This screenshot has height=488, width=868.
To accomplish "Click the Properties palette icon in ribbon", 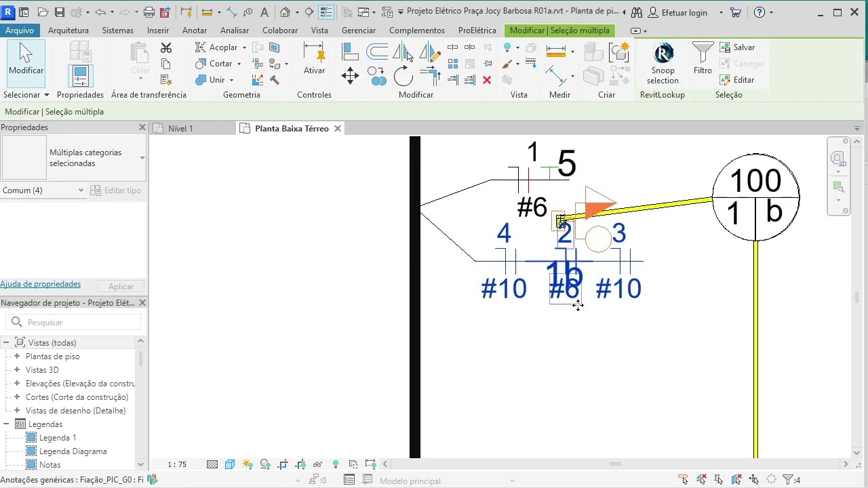I will (x=80, y=76).
